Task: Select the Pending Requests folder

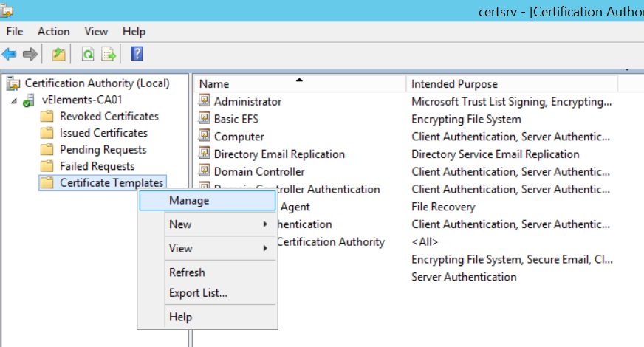Action: pos(103,150)
